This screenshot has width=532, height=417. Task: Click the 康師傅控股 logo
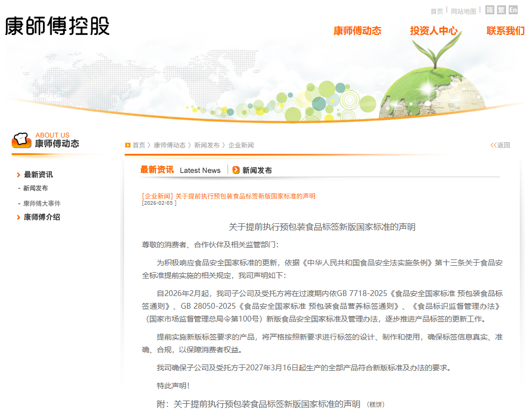click(x=57, y=25)
